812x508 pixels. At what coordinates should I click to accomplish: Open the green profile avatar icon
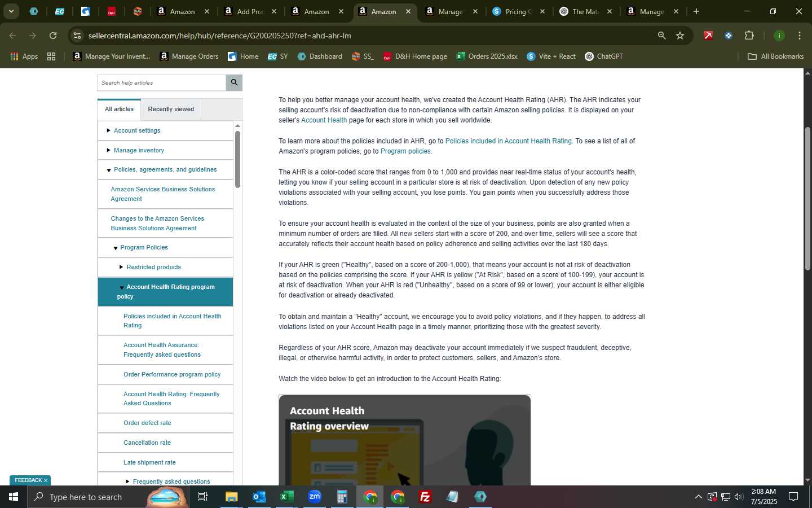(x=779, y=36)
